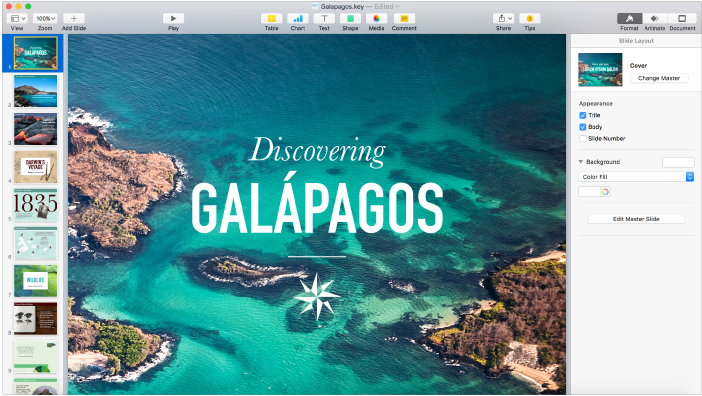Click the background fill color well
Viewport: 702px width, 396px height.
pyautogui.click(x=589, y=192)
